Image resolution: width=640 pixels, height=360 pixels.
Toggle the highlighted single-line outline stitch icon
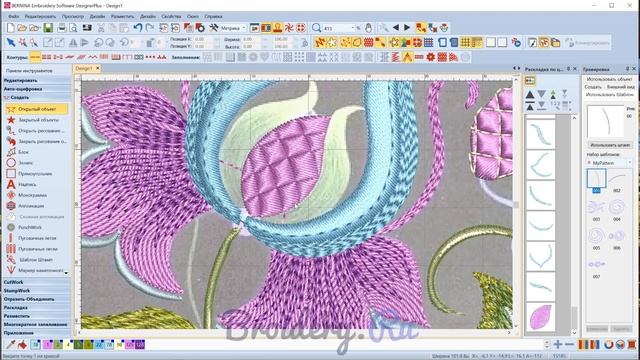35,57
